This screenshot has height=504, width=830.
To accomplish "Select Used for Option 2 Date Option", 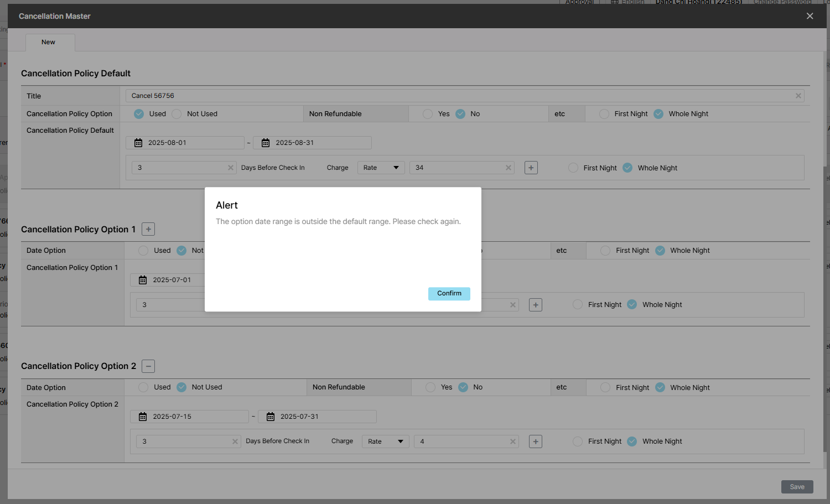I will pos(143,387).
